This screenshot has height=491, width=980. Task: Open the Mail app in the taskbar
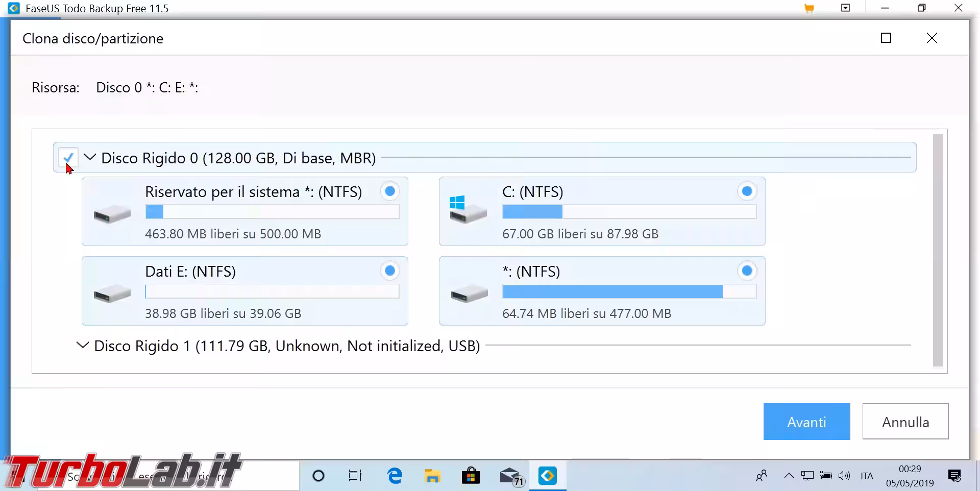509,476
